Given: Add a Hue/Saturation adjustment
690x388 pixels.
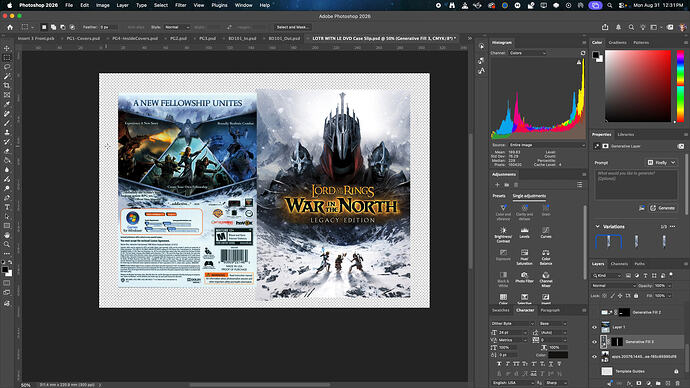Looking at the screenshot, I should pyautogui.click(x=524, y=257).
